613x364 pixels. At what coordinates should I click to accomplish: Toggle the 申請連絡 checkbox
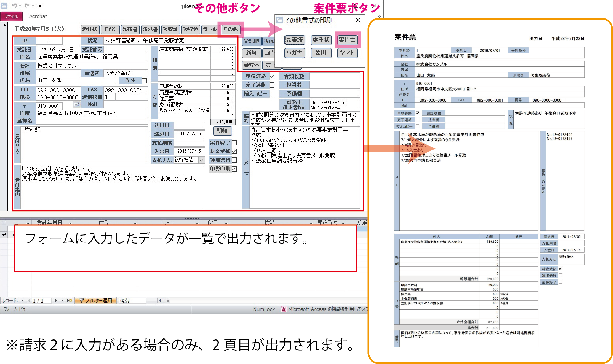tap(272, 76)
